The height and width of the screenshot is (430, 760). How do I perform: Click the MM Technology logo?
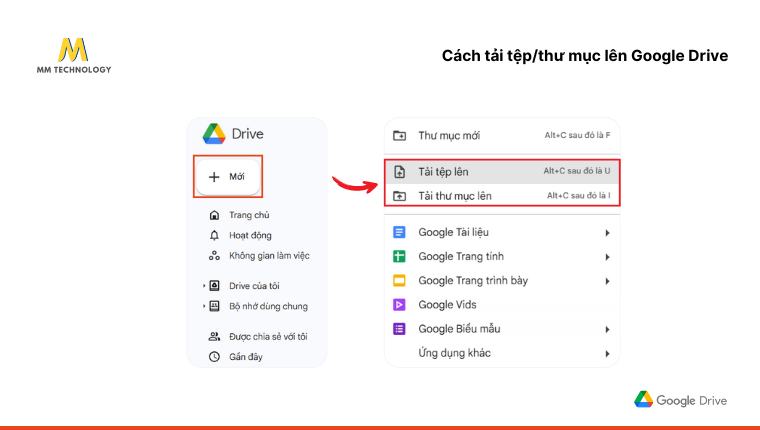click(74, 56)
